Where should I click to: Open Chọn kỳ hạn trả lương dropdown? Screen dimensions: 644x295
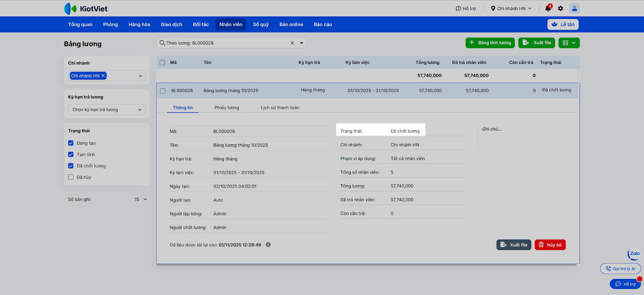(x=107, y=110)
